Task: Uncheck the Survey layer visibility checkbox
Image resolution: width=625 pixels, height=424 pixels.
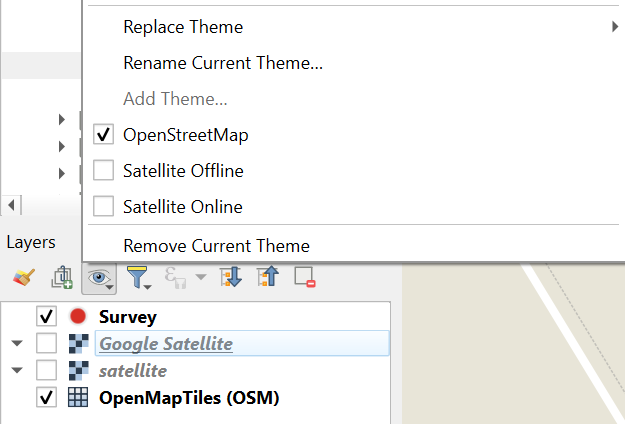Action: click(46, 317)
